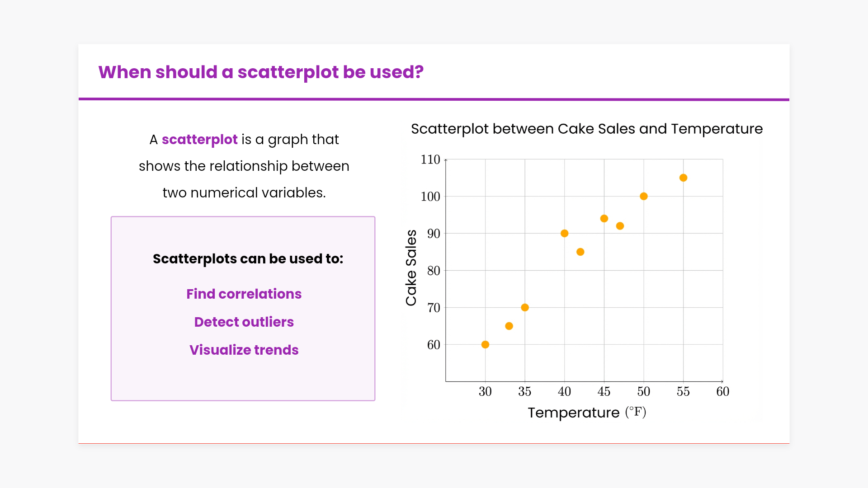Click the data point at 30°F, 60 sales
Image resolution: width=868 pixels, height=488 pixels.
pos(485,345)
